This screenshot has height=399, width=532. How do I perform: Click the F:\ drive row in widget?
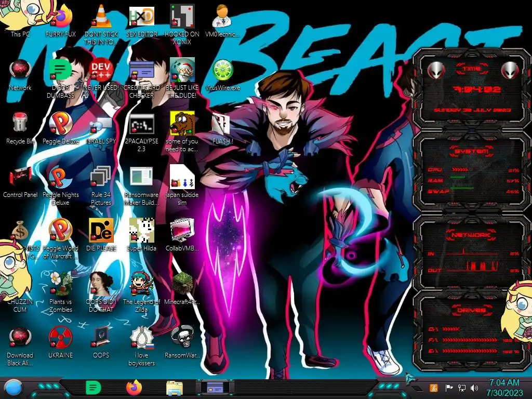tap(473, 340)
